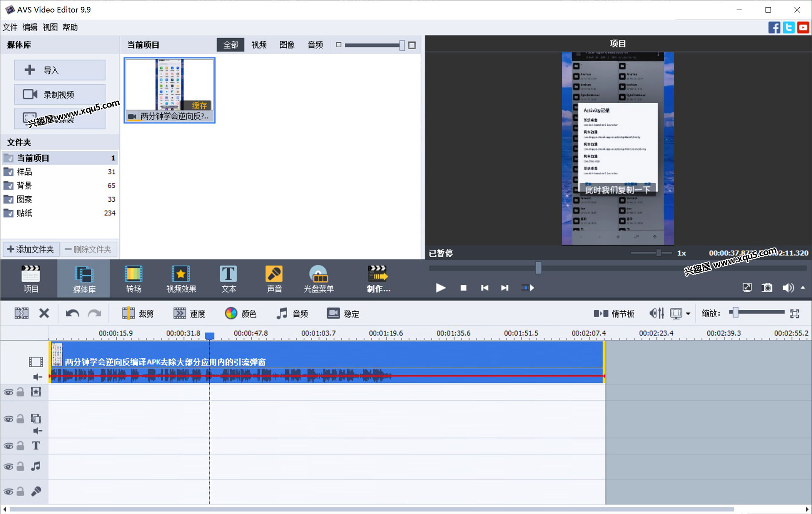
Task: Click the 添加文件夹 button
Action: click(x=31, y=249)
